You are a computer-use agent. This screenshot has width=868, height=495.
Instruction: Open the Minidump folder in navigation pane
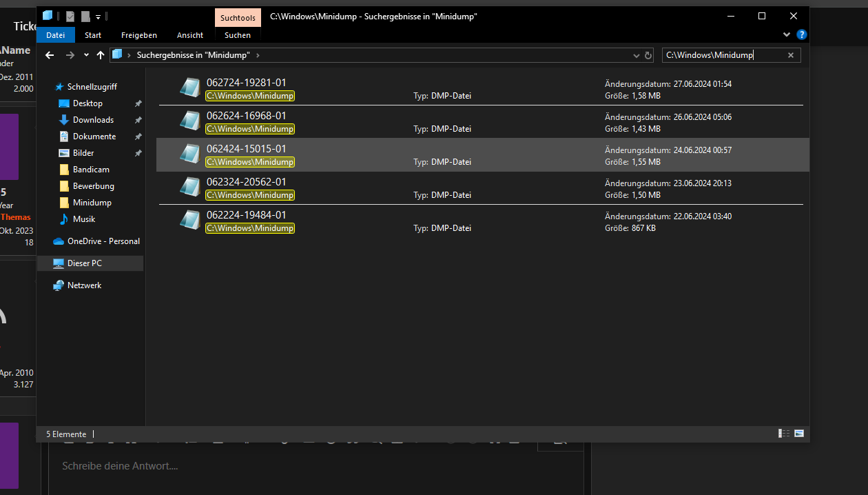pos(91,203)
